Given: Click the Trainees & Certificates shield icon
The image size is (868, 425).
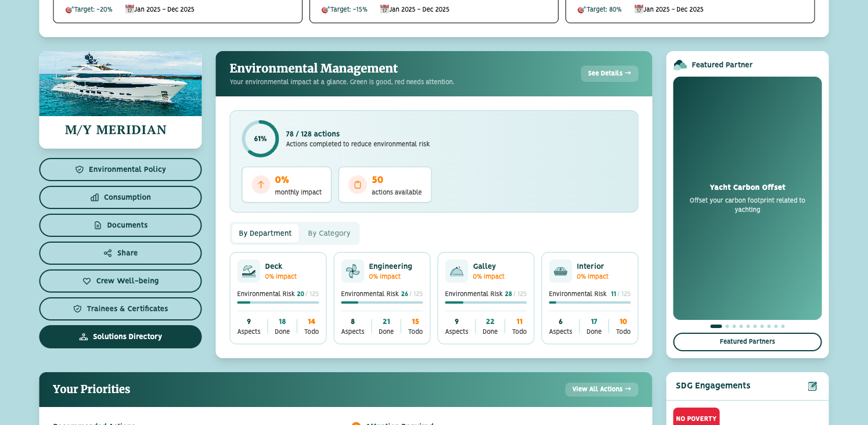Looking at the screenshot, I should click(77, 309).
